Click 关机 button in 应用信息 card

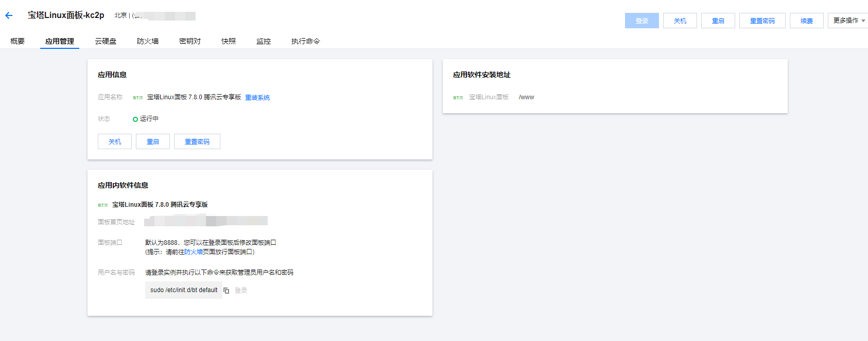(115, 141)
